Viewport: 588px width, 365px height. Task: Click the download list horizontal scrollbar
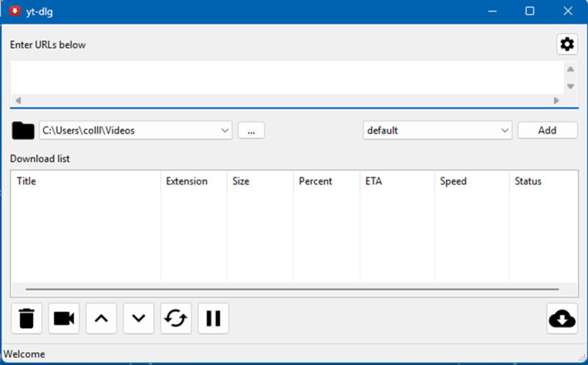(x=292, y=289)
